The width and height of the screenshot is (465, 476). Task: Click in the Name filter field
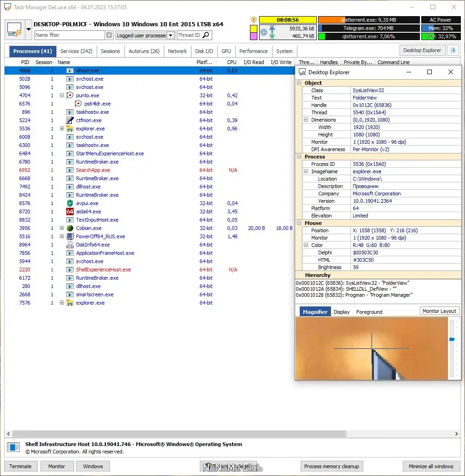tap(70, 35)
